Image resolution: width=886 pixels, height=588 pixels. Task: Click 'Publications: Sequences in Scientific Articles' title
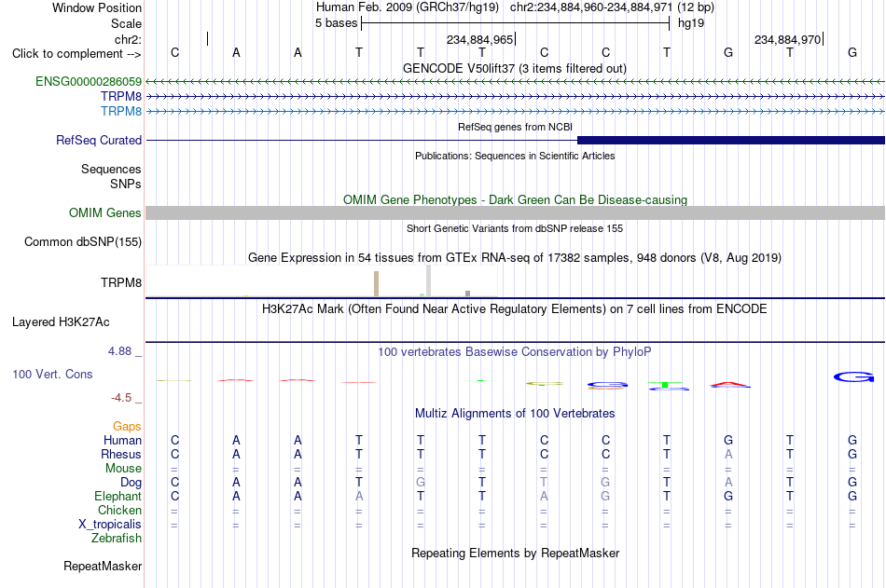(515, 156)
